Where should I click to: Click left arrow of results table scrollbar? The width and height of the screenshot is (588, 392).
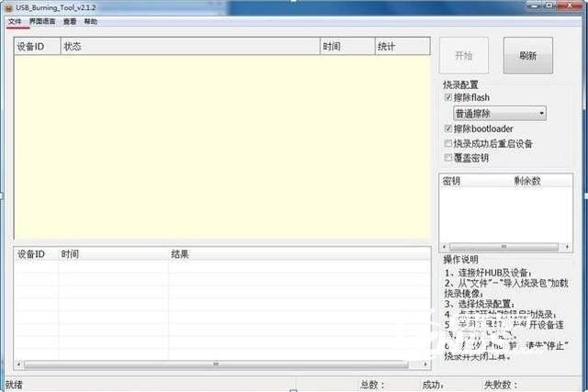(x=18, y=364)
